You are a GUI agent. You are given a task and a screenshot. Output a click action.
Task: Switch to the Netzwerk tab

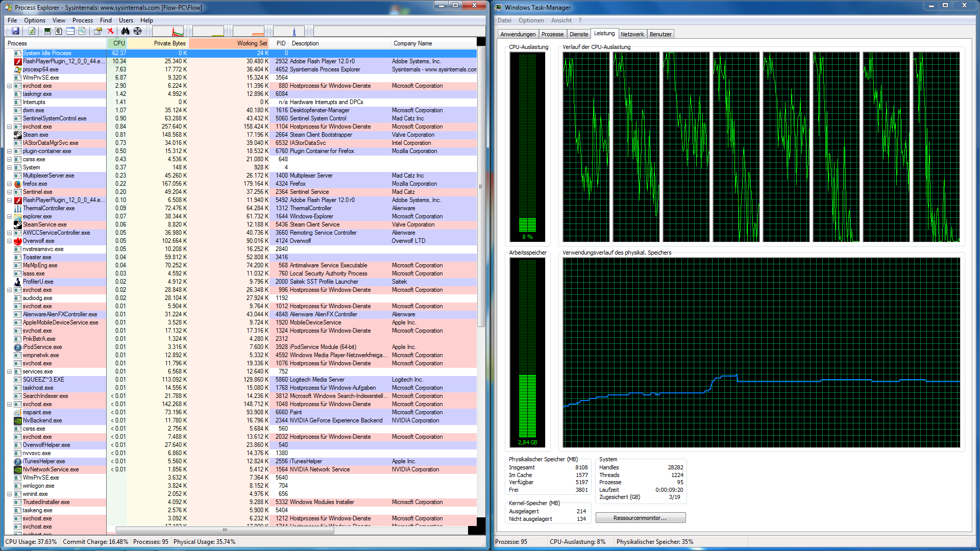point(632,34)
